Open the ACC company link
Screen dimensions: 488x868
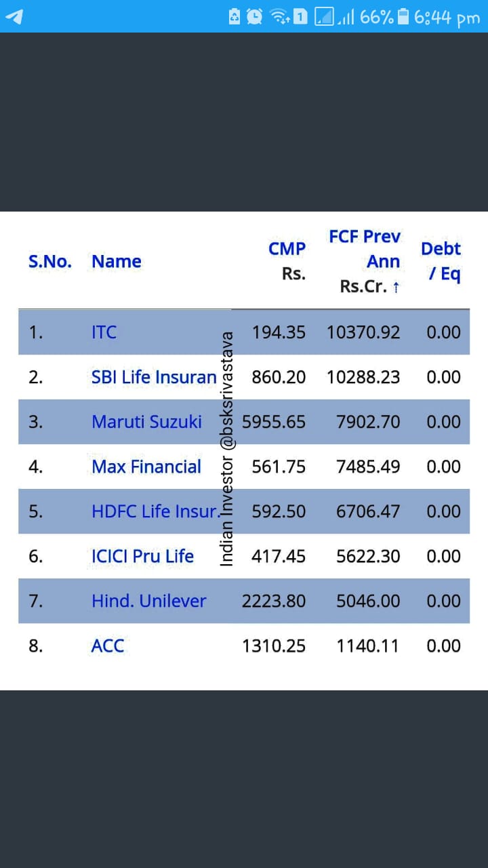pyautogui.click(x=108, y=646)
